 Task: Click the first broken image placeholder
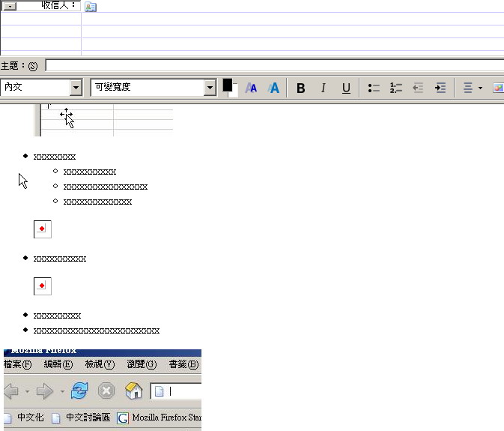tap(43, 229)
